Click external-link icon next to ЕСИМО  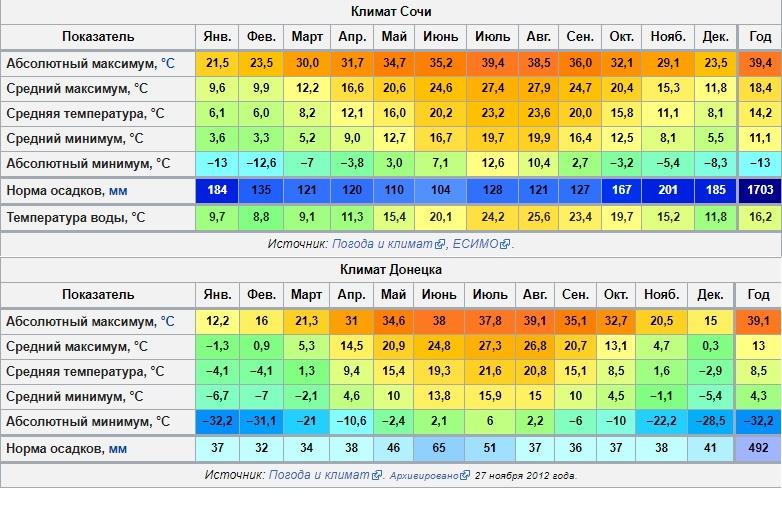[x=505, y=244]
